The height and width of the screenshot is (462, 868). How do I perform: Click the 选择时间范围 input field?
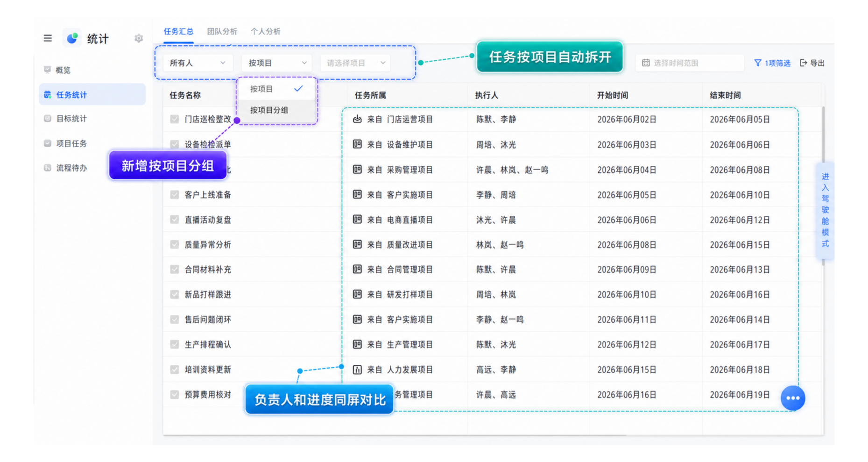(x=690, y=63)
